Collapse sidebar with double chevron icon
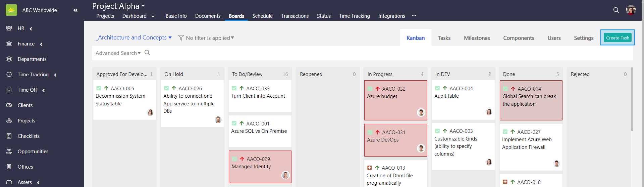This screenshot has width=644, height=187. (x=75, y=10)
